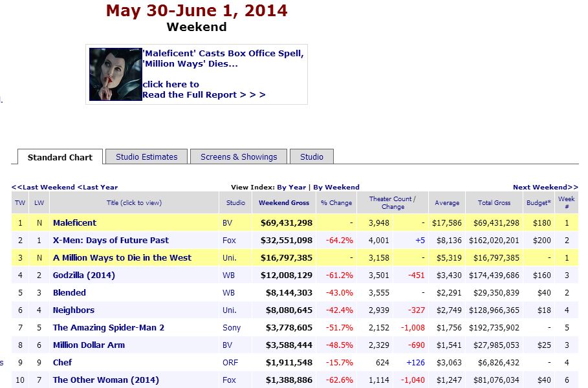Image resolution: width=588 pixels, height=388 pixels.
Task: Sort by Weekend Gross column header
Action: (284, 203)
